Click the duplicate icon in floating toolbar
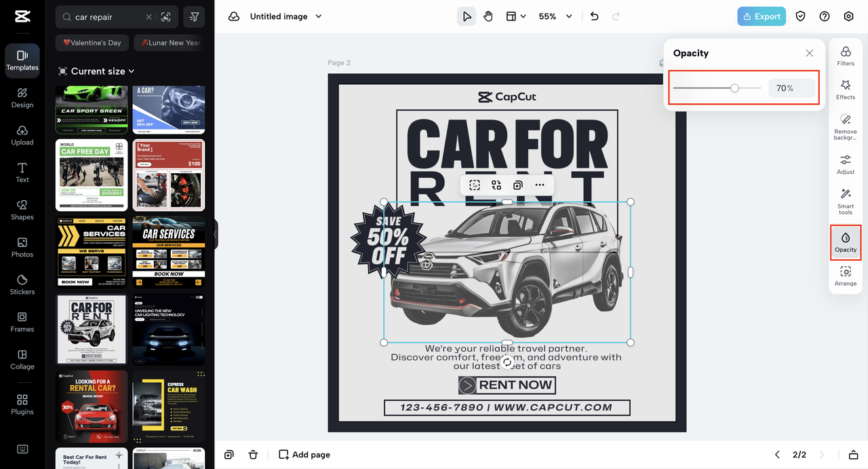 coord(518,185)
